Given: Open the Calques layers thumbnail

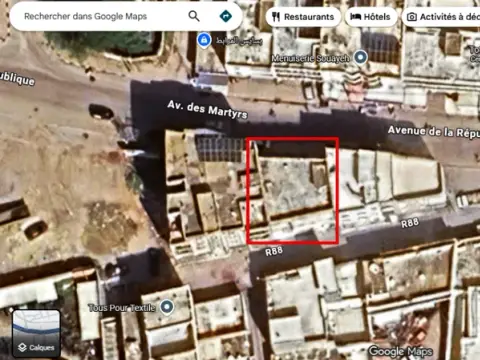Looking at the screenshot, I should (36, 333).
